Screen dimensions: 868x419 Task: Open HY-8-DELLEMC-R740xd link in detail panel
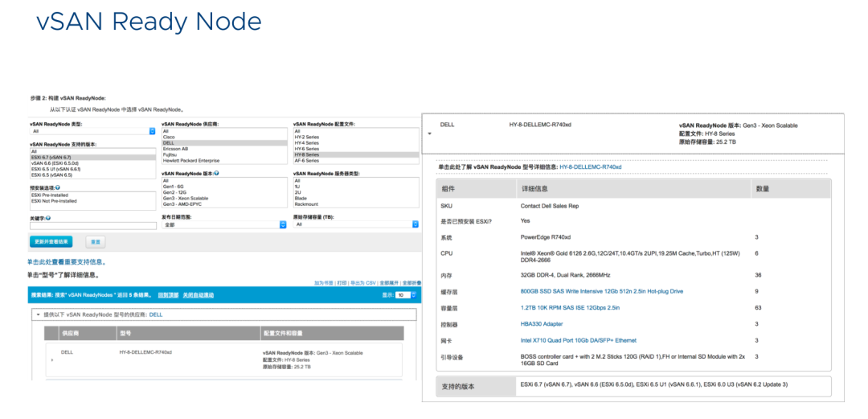[590, 166]
